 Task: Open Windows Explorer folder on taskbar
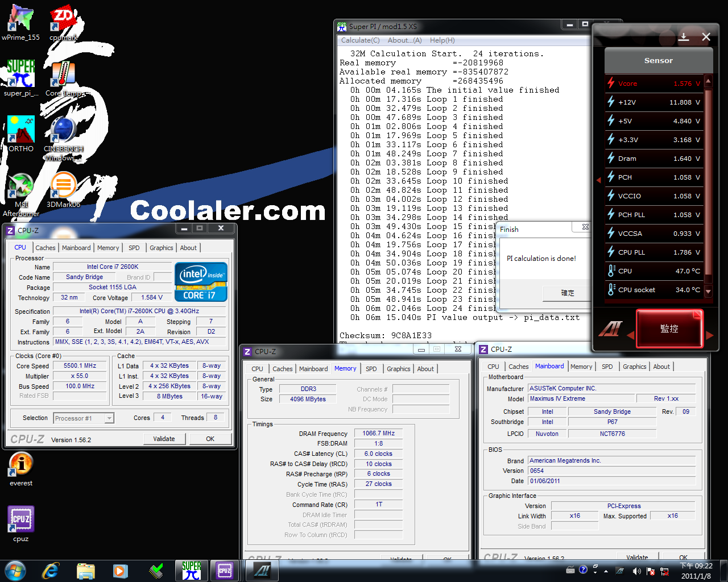85,570
